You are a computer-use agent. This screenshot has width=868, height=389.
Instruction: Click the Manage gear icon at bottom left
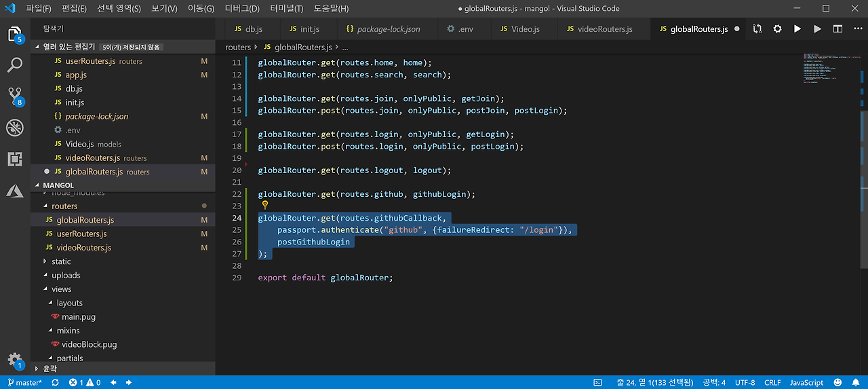[x=15, y=360]
